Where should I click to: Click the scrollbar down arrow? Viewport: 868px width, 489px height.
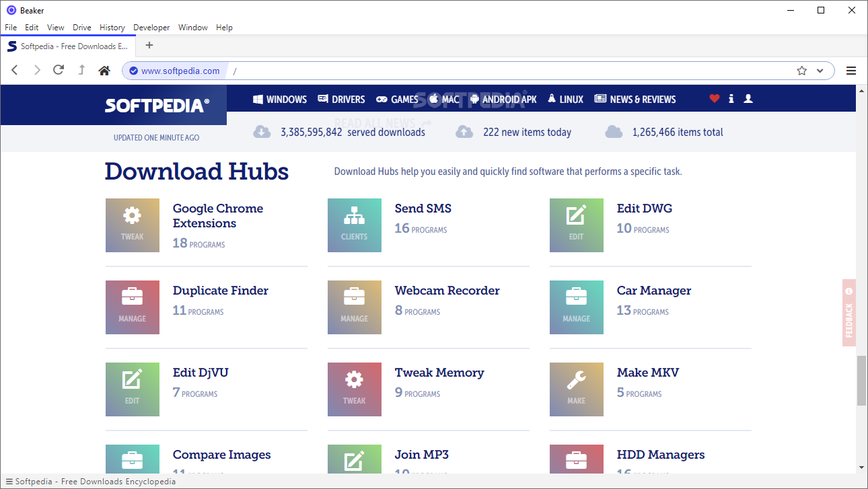coord(862,467)
